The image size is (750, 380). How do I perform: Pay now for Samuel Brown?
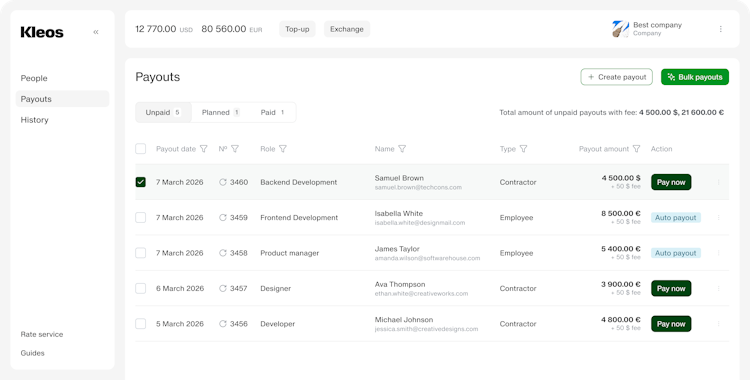(671, 182)
